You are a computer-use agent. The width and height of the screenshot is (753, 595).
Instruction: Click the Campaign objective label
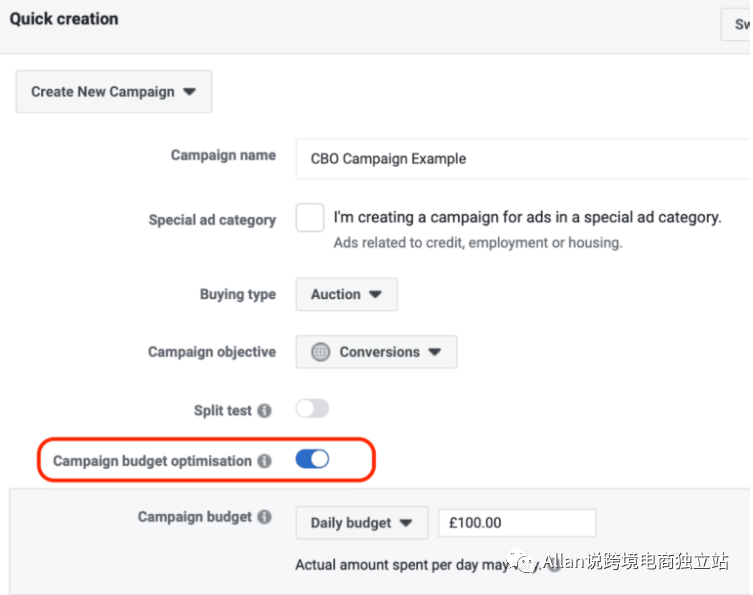[212, 352]
